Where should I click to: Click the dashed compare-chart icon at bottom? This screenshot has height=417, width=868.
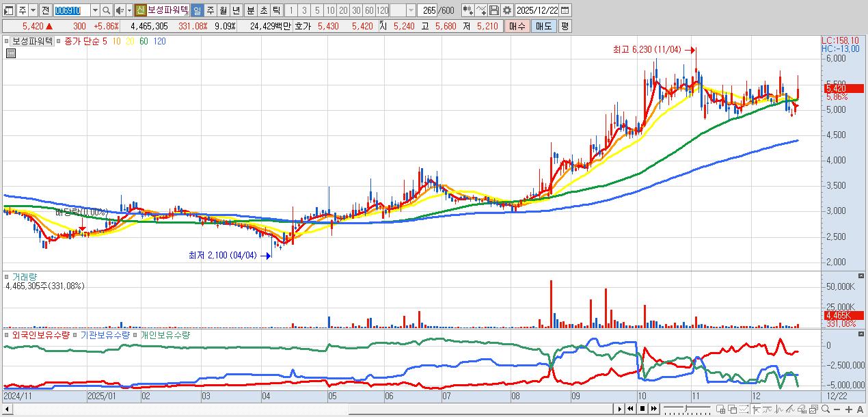pos(744,409)
